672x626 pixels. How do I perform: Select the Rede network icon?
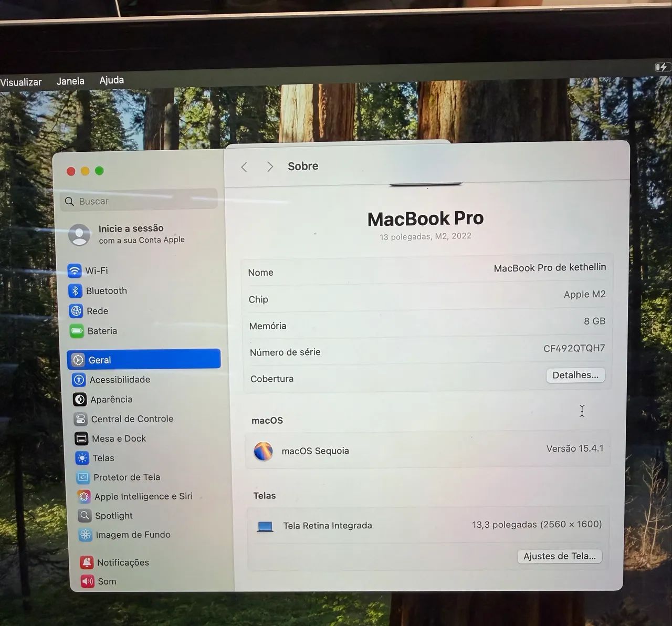[76, 311]
